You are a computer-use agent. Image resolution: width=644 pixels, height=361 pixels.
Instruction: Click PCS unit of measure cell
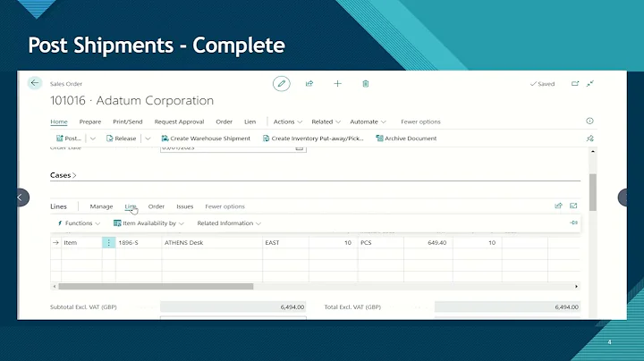(x=381, y=242)
